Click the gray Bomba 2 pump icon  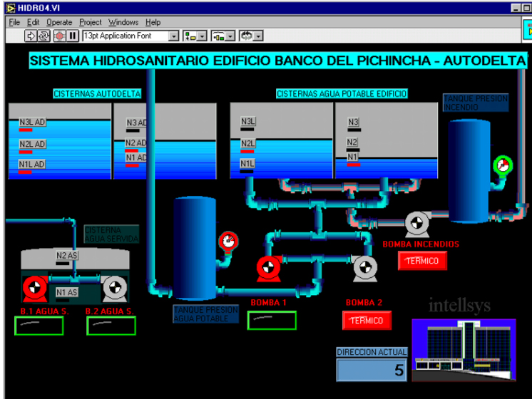coord(365,269)
